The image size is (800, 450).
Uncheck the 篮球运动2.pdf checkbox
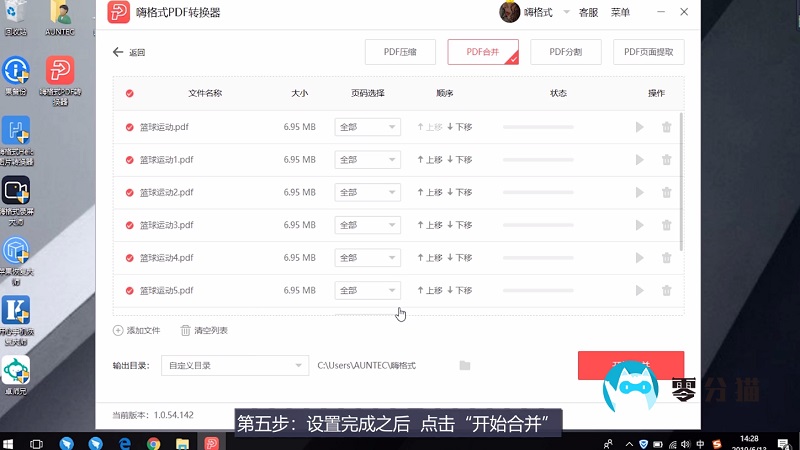point(130,192)
